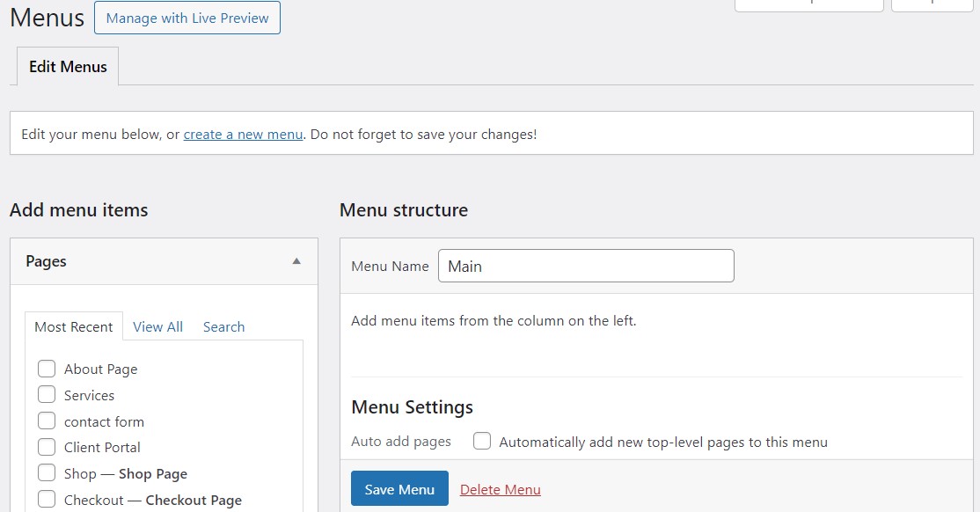Collapse the Pages panel arrow
980x512 pixels.
296,261
